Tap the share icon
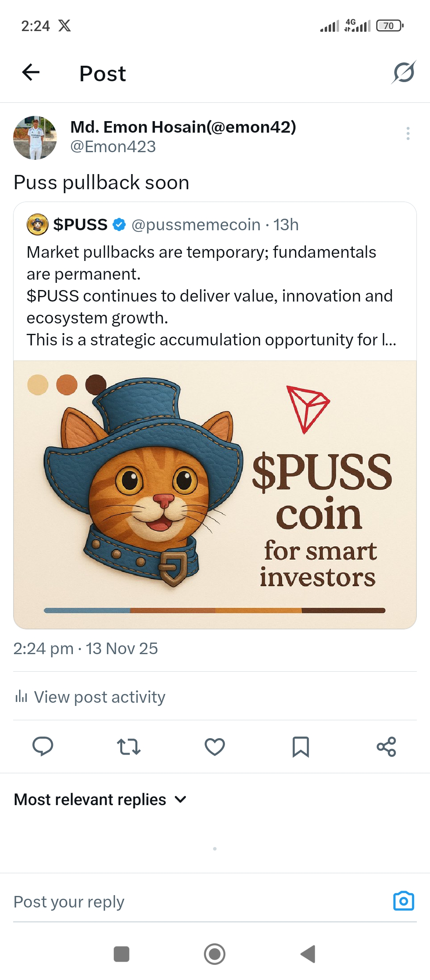 pos(386,746)
